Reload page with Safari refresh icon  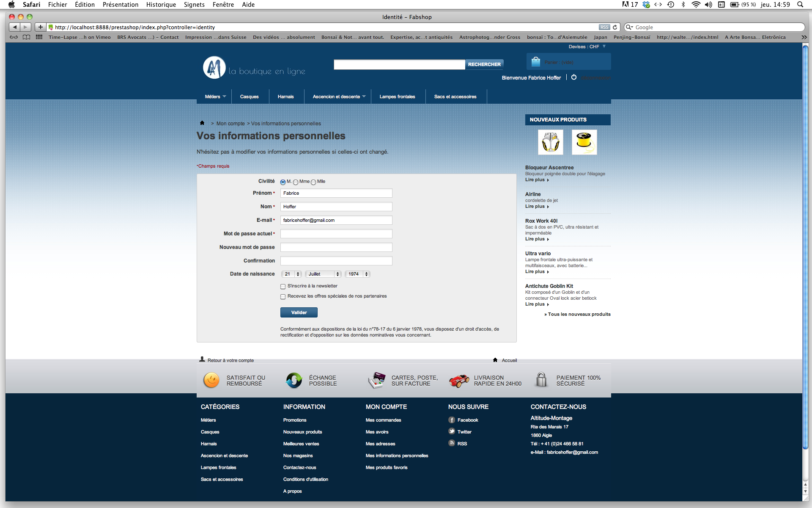(x=615, y=27)
